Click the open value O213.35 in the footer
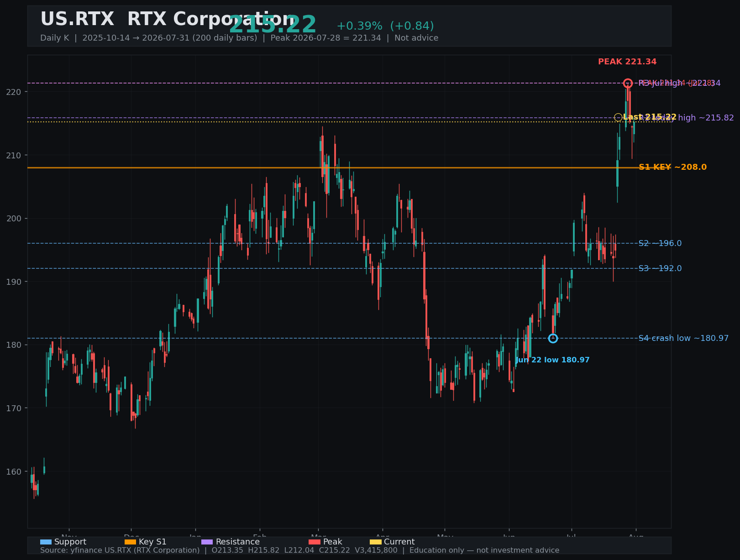Screen dimensions: 740x560 [x=227, y=550]
